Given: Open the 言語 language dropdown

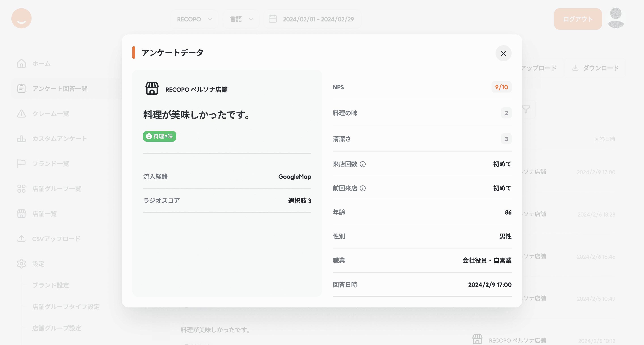Looking at the screenshot, I should pyautogui.click(x=241, y=19).
